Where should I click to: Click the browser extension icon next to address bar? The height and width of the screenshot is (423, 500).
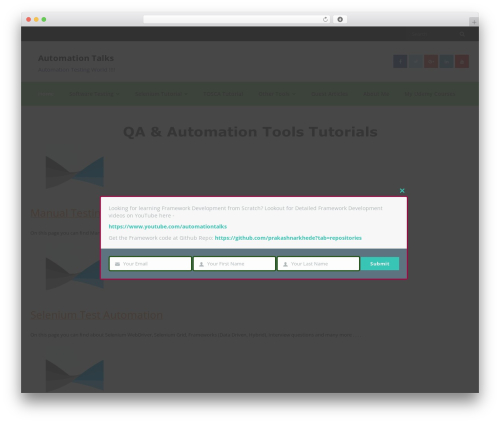[x=340, y=20]
